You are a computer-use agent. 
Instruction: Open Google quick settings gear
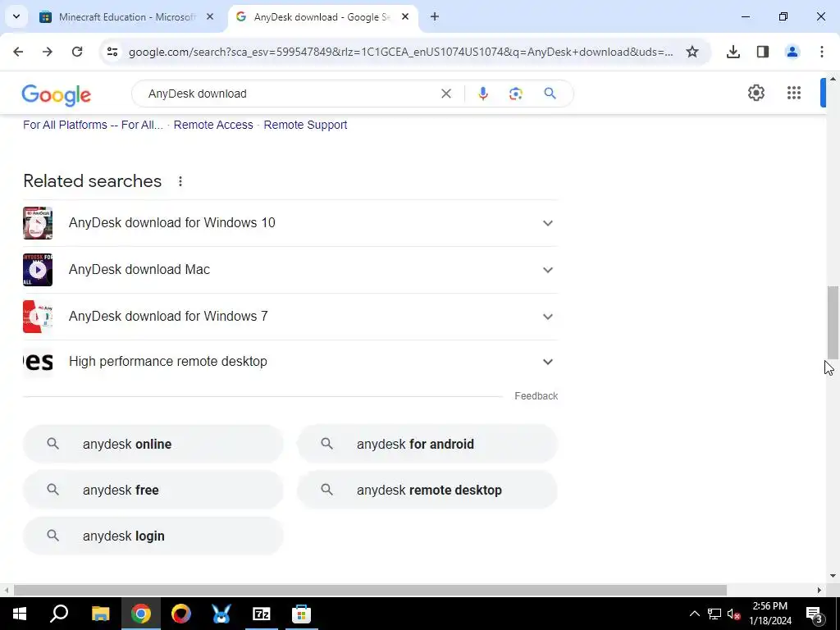[x=756, y=93]
